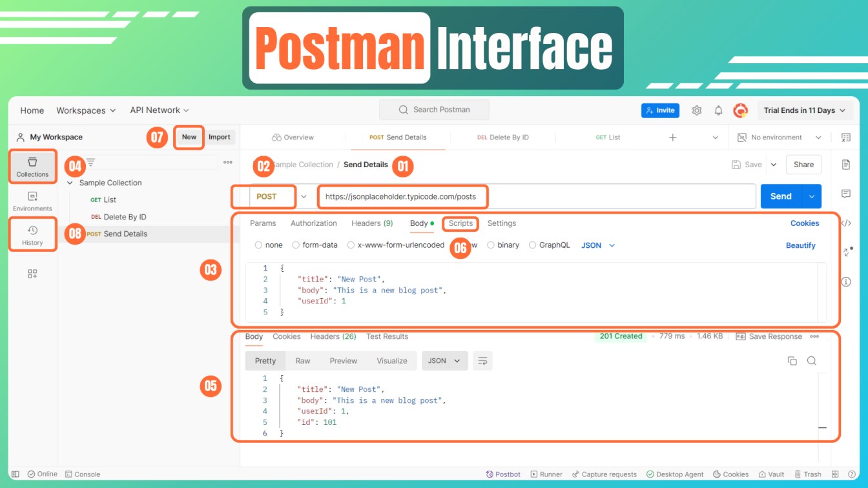Search within the response body
868x488 pixels.
812,361
